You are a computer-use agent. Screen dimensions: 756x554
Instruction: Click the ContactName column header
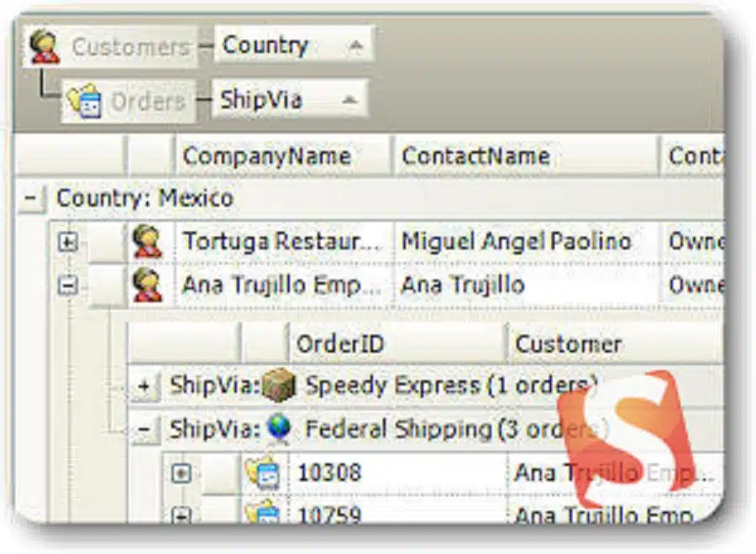(526, 156)
